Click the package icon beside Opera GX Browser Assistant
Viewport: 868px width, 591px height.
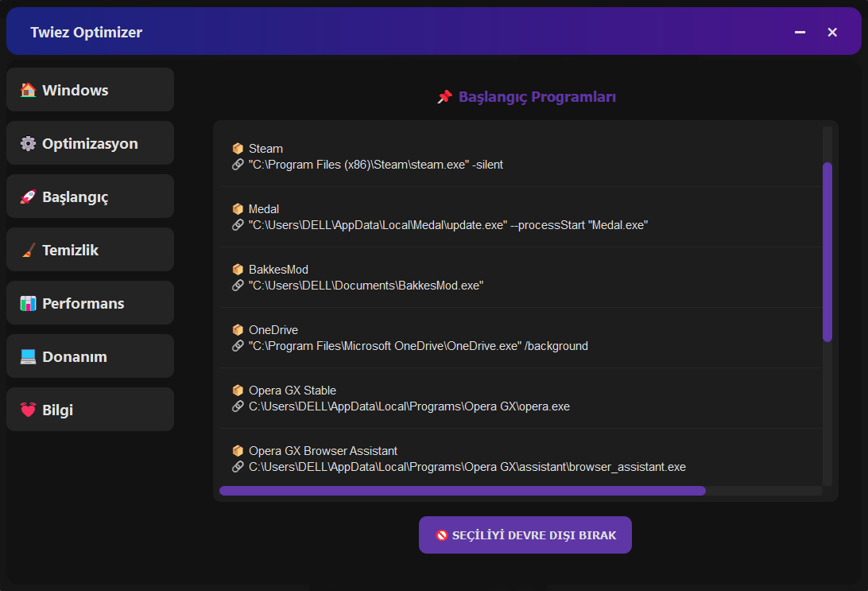point(238,450)
